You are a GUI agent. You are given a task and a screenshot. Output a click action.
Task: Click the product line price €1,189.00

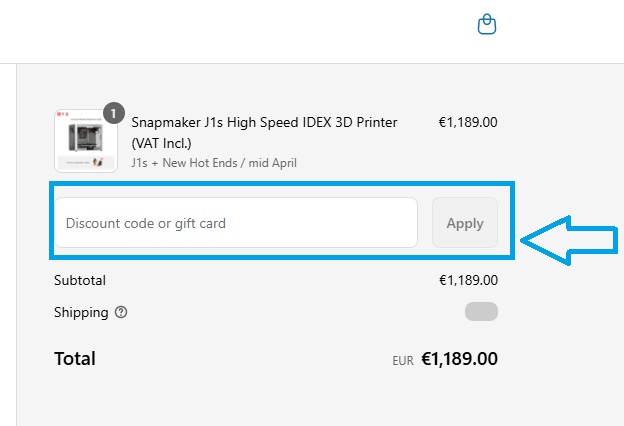tap(467, 122)
